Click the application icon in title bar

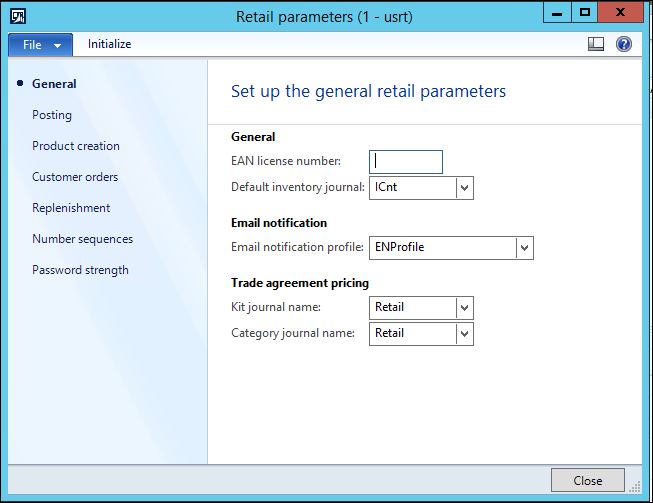[x=18, y=16]
